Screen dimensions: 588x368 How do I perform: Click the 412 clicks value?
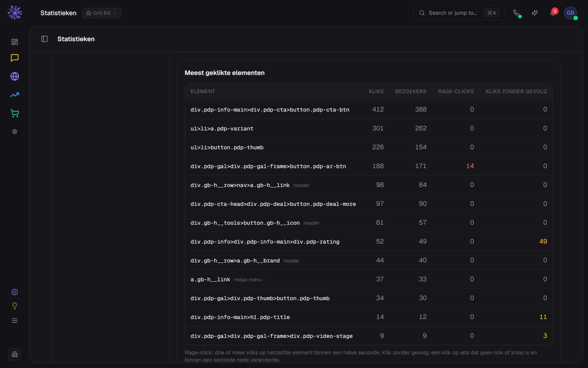[x=378, y=109]
